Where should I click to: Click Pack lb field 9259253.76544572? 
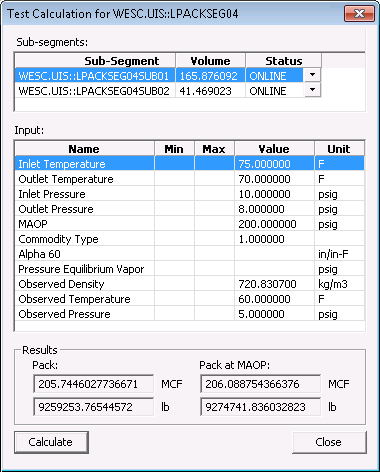pos(94,407)
